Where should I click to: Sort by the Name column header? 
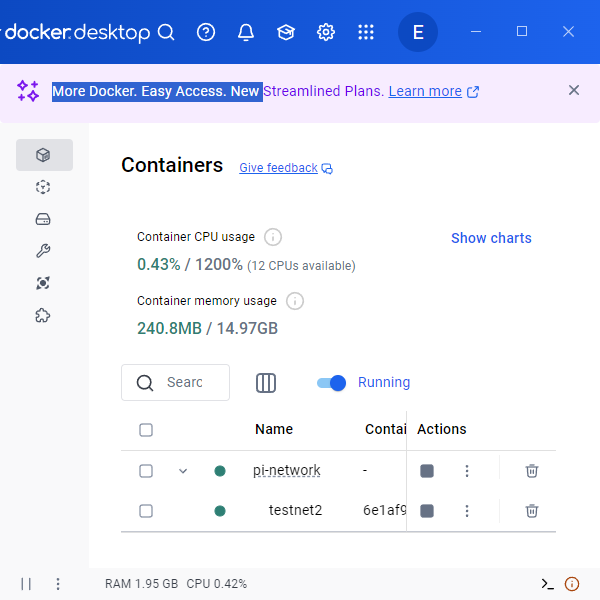274,429
